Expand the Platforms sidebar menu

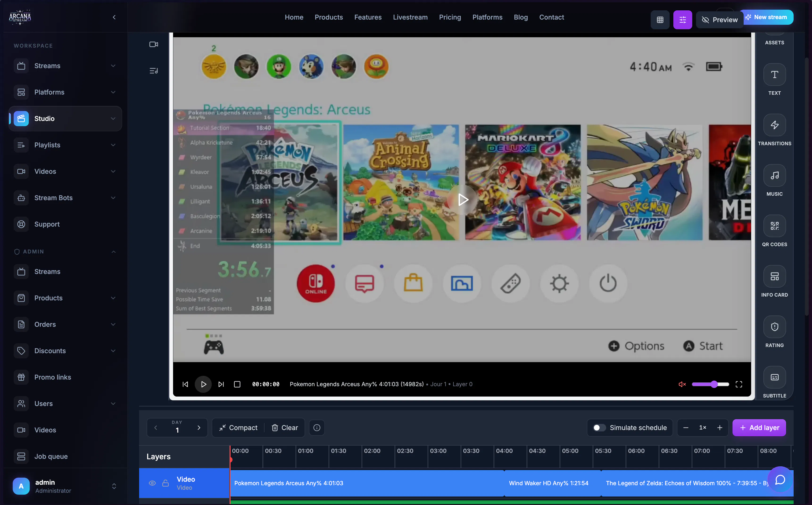click(x=113, y=92)
